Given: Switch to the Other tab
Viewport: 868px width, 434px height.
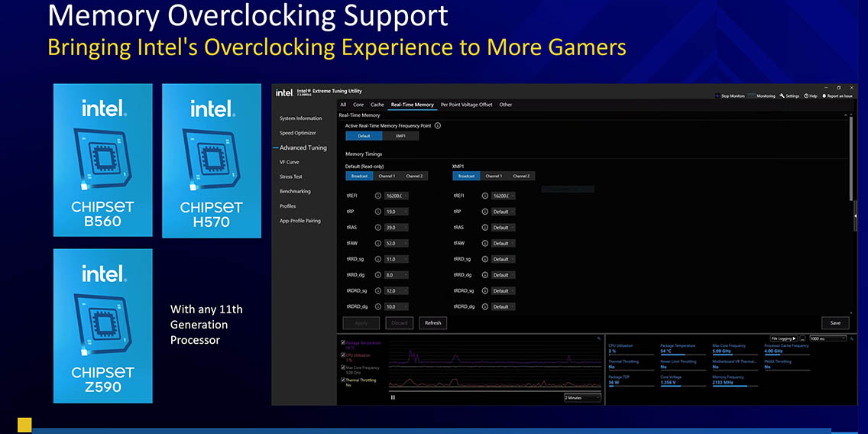Looking at the screenshot, I should 506,105.
